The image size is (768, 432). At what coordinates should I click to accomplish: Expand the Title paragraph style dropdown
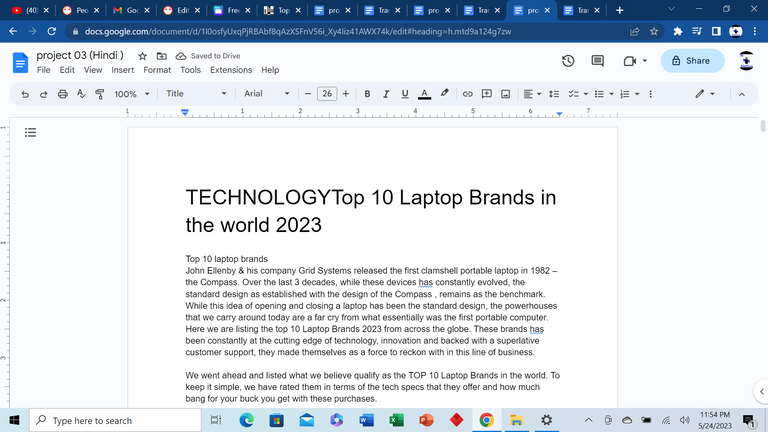point(195,94)
